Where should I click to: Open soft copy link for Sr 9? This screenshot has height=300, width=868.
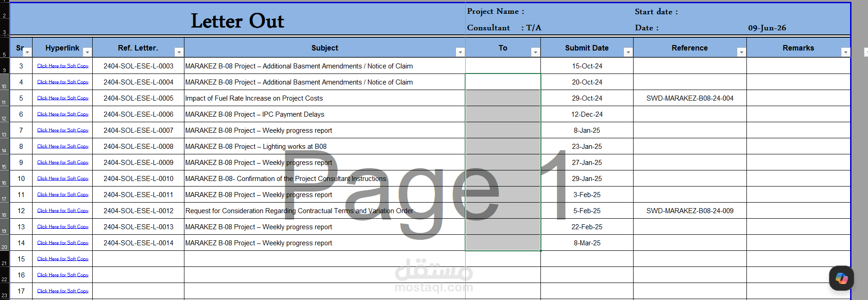click(x=63, y=163)
